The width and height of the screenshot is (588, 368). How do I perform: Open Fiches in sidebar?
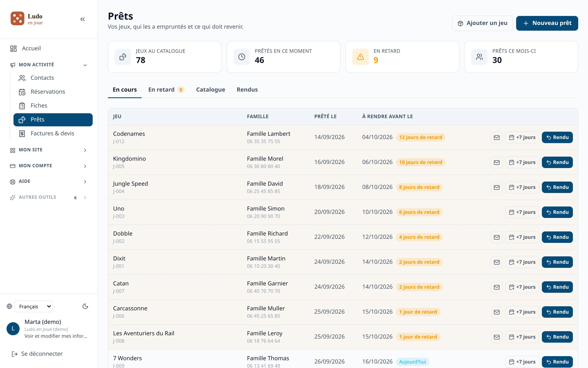(x=53, y=106)
